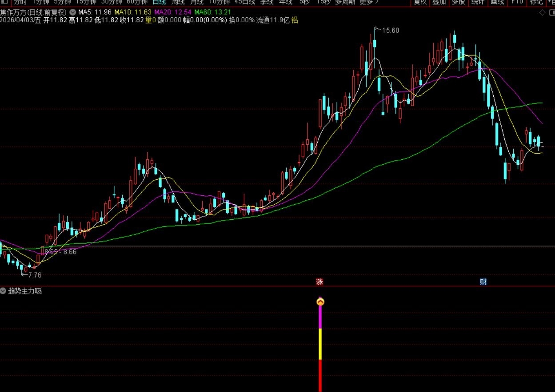The width and height of the screenshot is (555, 392).
Task: Switch to 60分钟 period
Action: coord(137,2)
